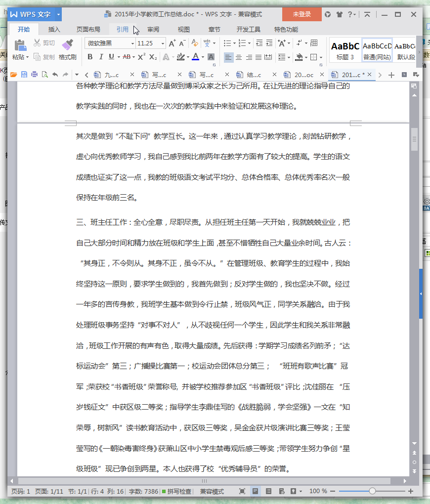The image size is (430, 504).
Task: Toggle Underline formatting
Action: (111, 57)
